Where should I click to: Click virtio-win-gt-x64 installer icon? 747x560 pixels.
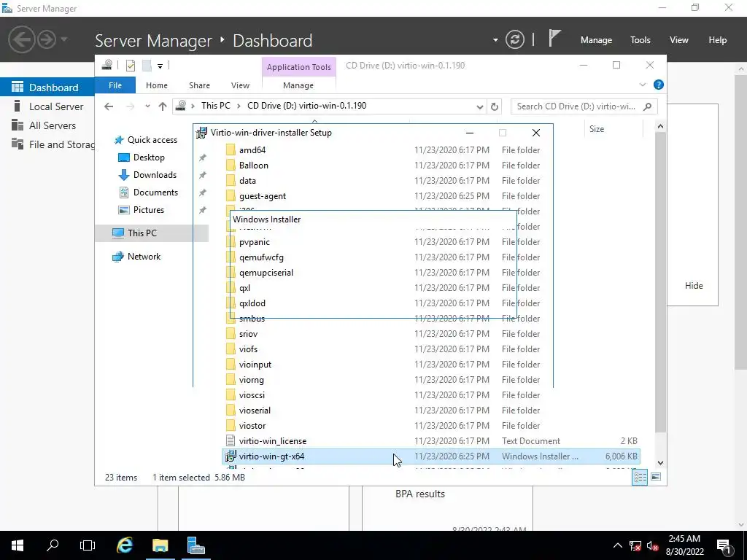click(231, 456)
